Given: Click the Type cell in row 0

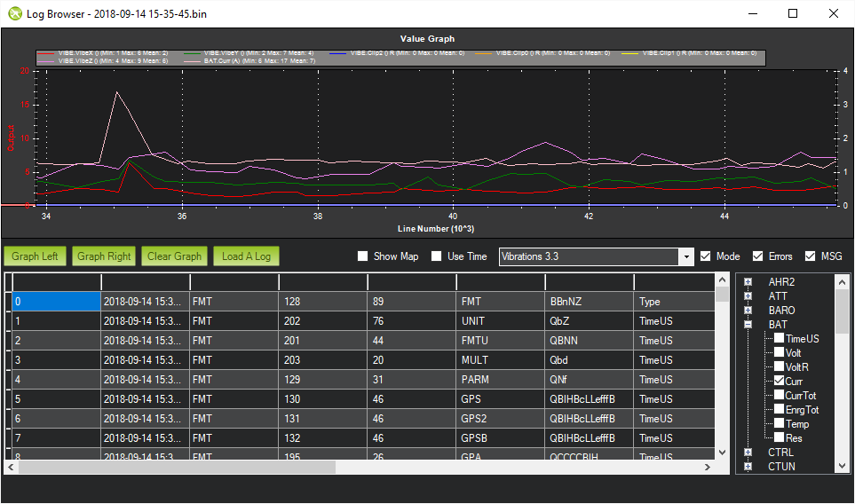Looking at the screenshot, I should (x=675, y=302).
